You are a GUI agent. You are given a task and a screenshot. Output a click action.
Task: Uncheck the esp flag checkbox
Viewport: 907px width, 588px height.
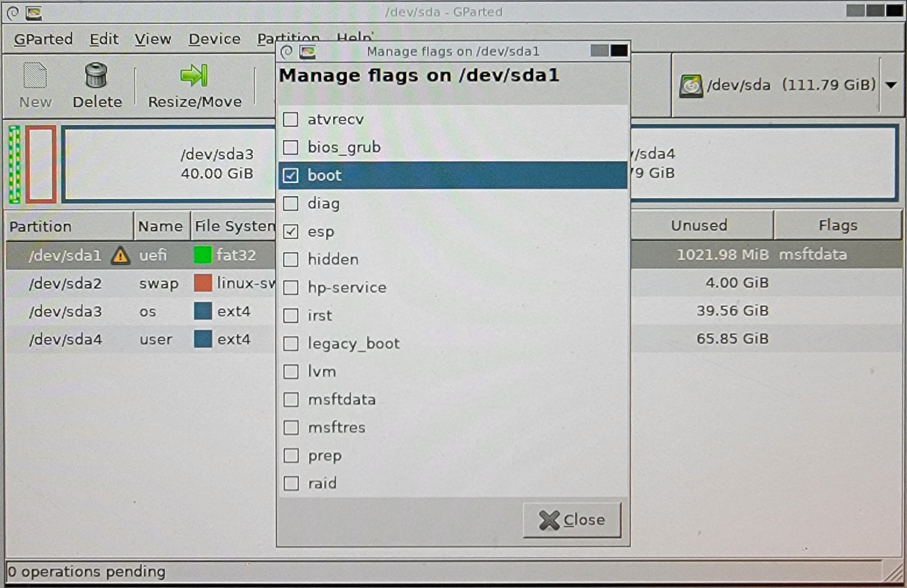pyautogui.click(x=291, y=231)
